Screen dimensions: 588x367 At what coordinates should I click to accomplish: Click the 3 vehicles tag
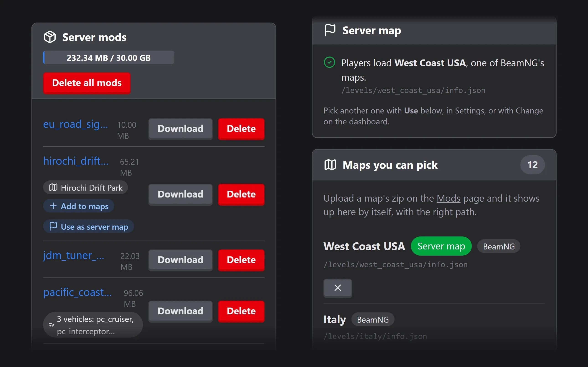[93, 325]
